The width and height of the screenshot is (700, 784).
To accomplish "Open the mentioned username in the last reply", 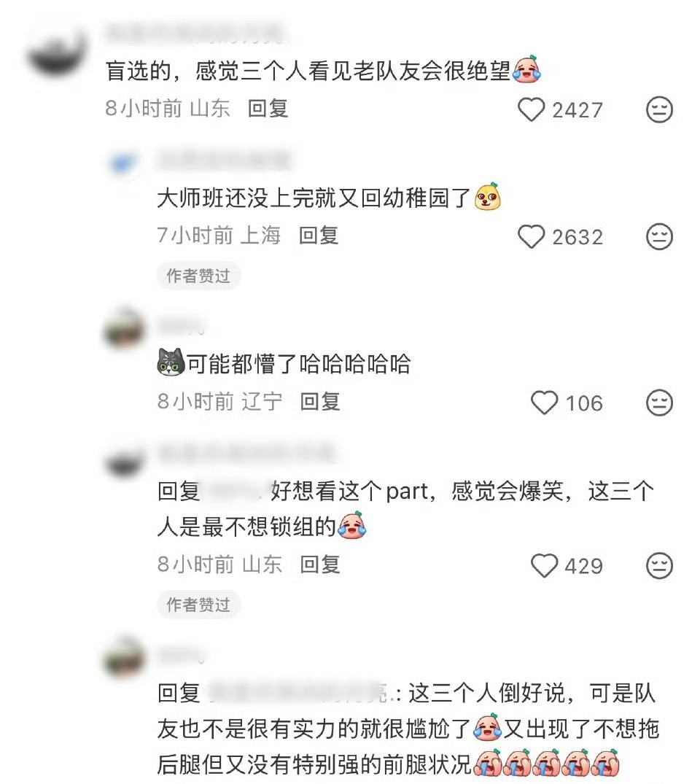I will click(x=304, y=694).
